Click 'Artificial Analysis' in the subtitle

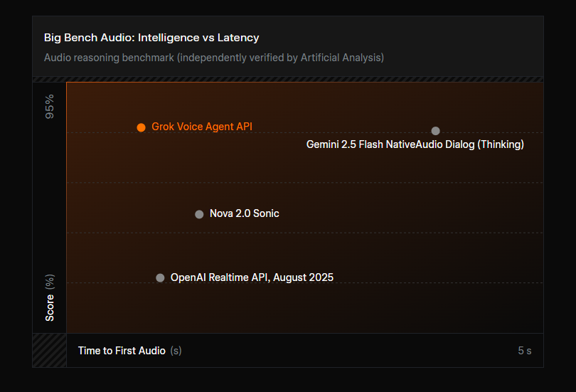pos(341,58)
